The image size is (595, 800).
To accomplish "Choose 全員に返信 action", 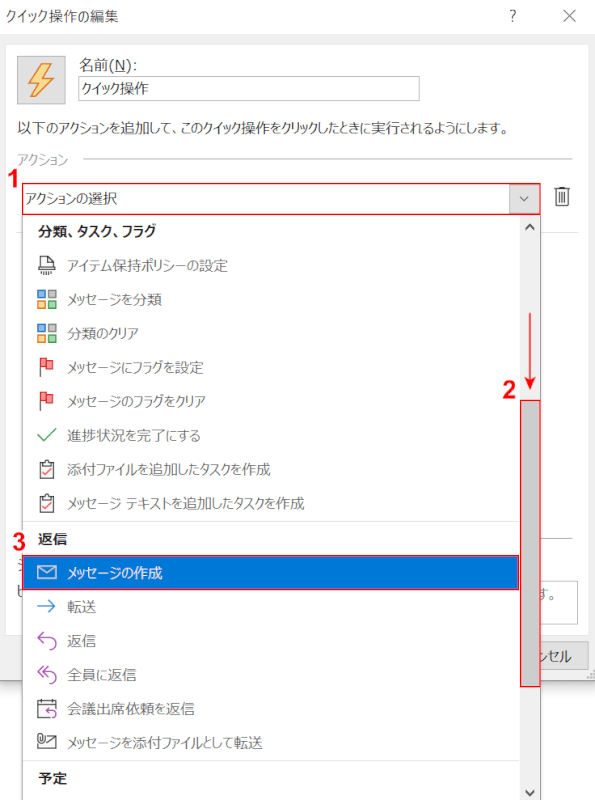I will coord(271,675).
